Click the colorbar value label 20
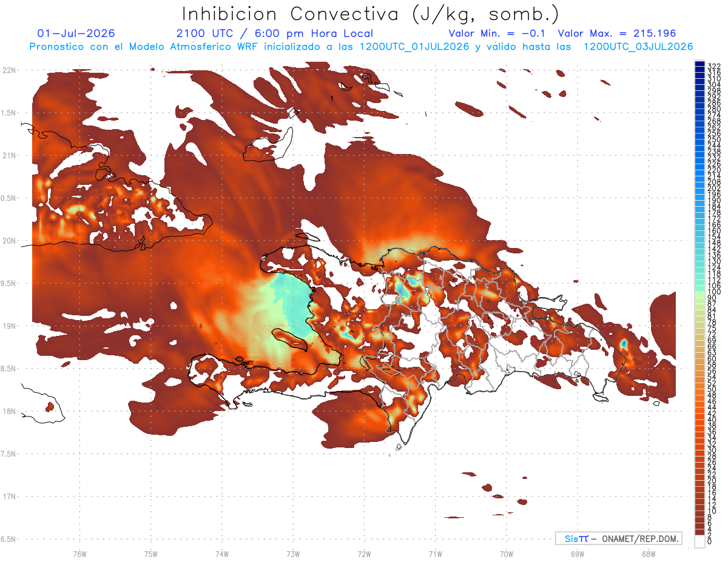The image size is (728, 562). (x=712, y=481)
